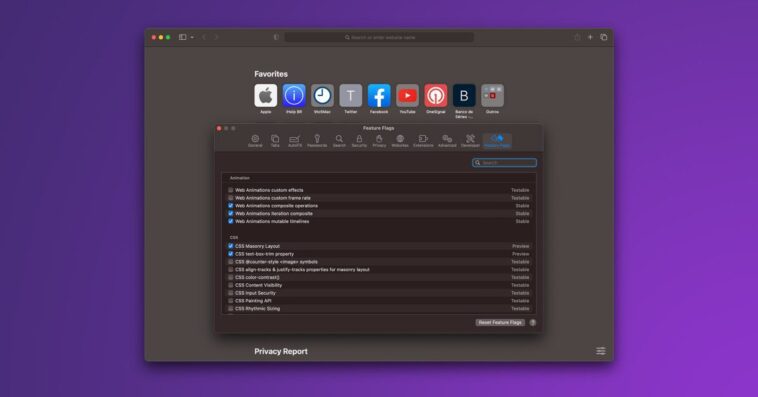Toggle the Safari sidebar button
Image resolution: width=758 pixels, height=397 pixels.
click(182, 37)
